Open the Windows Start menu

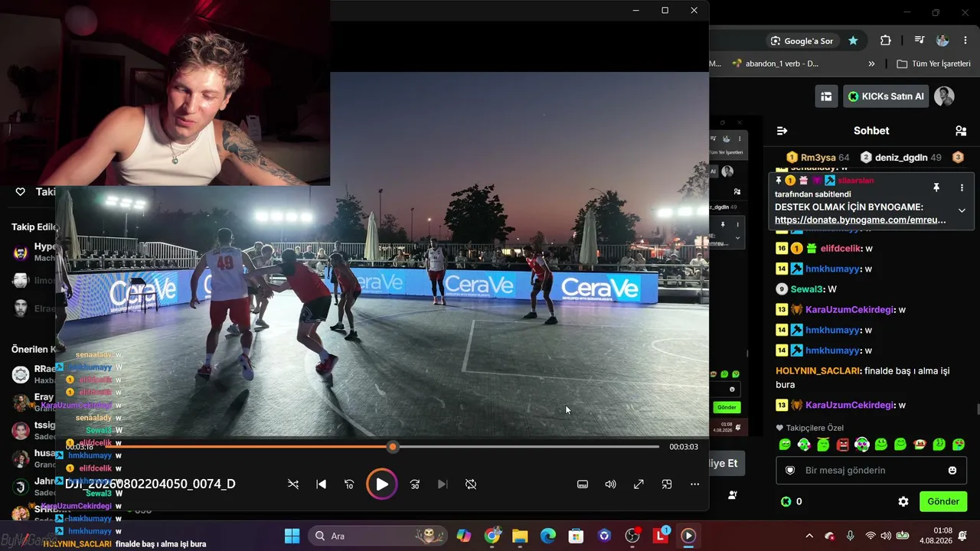[292, 536]
